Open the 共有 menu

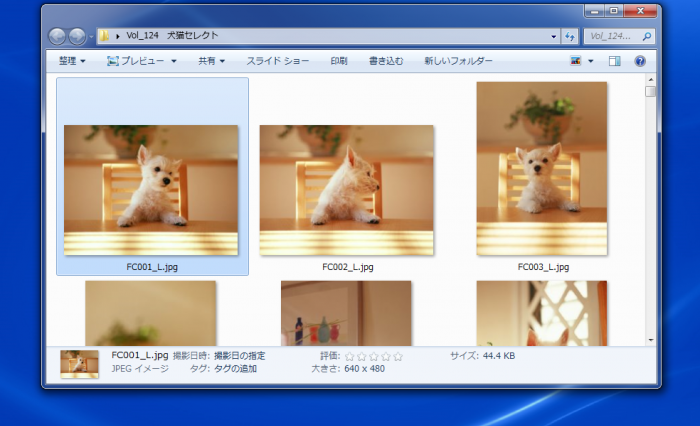tap(211, 61)
